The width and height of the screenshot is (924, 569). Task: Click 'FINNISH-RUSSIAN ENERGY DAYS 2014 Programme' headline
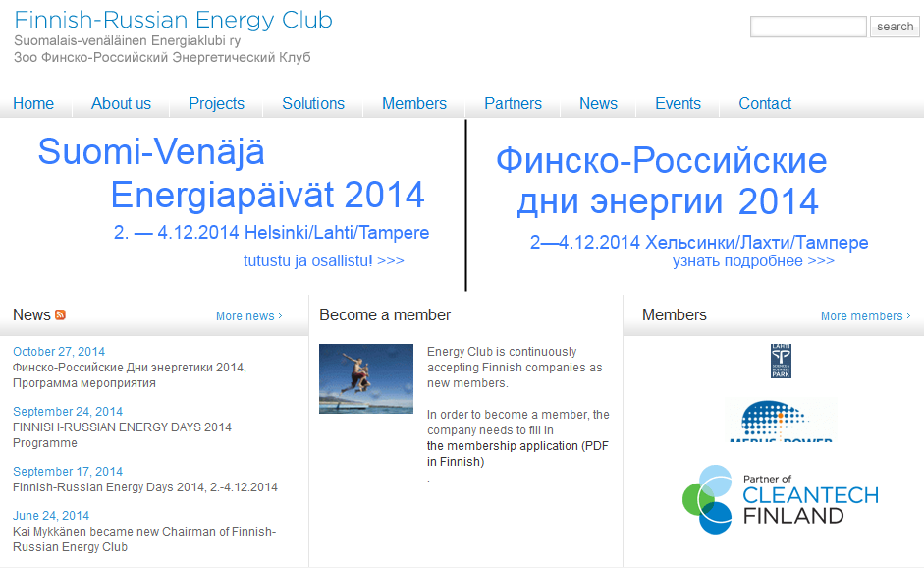123,435
